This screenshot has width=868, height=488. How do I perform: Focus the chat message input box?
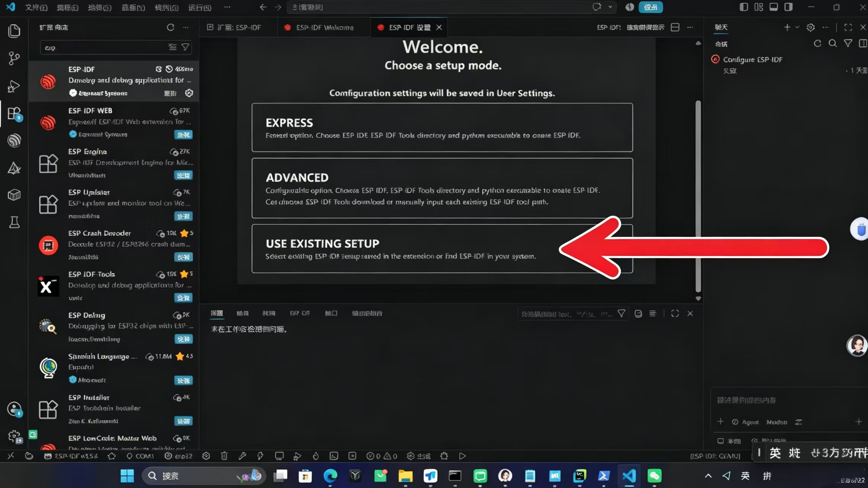789,400
